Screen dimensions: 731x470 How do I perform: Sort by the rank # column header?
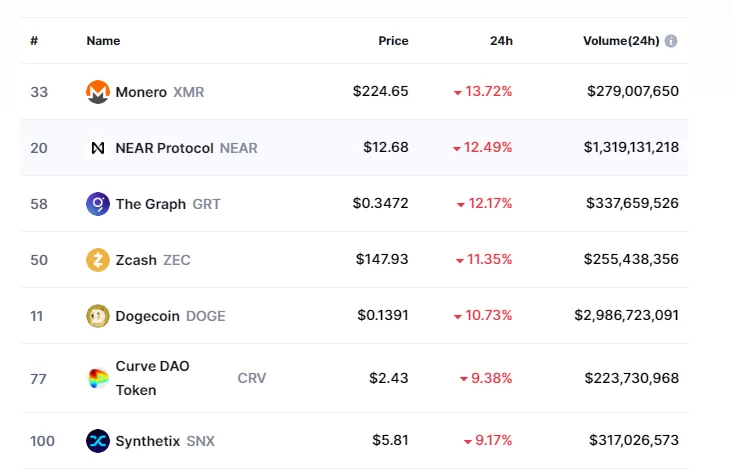click(x=34, y=41)
